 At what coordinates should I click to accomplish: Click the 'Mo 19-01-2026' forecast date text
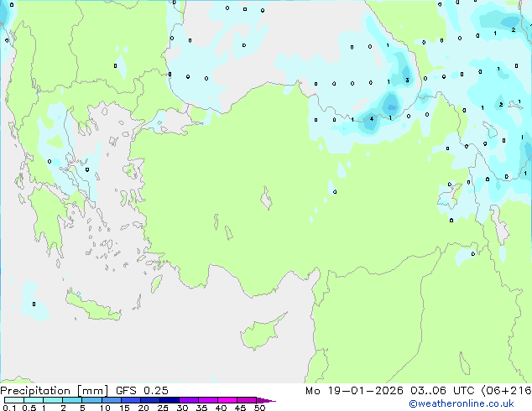pyautogui.click(x=354, y=391)
